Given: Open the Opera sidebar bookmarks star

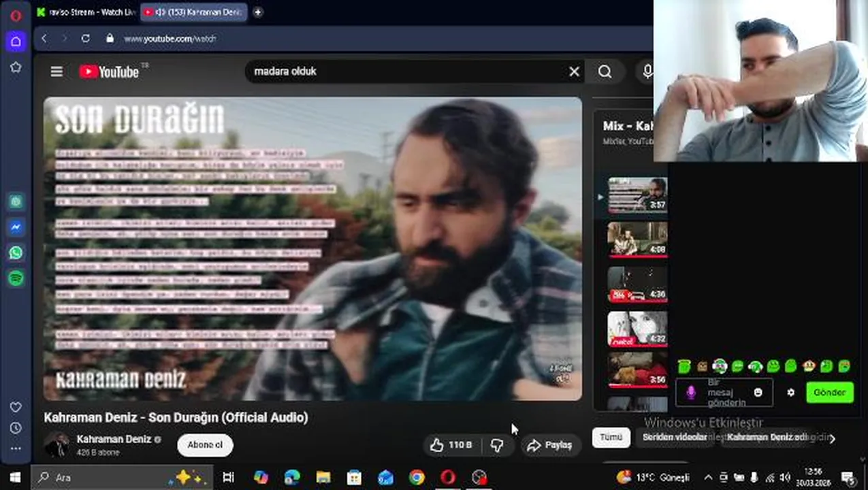Looking at the screenshot, I should coord(16,67).
